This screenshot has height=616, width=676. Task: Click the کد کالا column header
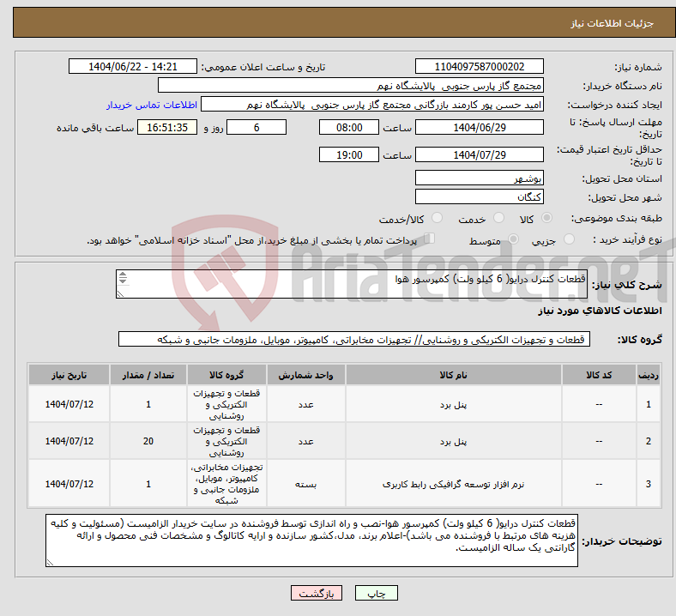pyautogui.click(x=599, y=375)
